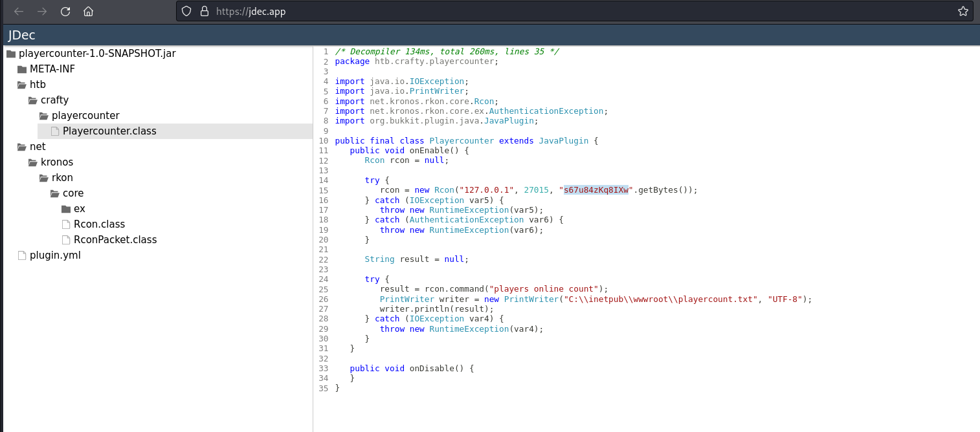Viewport: 980px width, 432px height.
Task: Click import net.kronos.rkon.core.Rcon line
Action: pos(417,102)
